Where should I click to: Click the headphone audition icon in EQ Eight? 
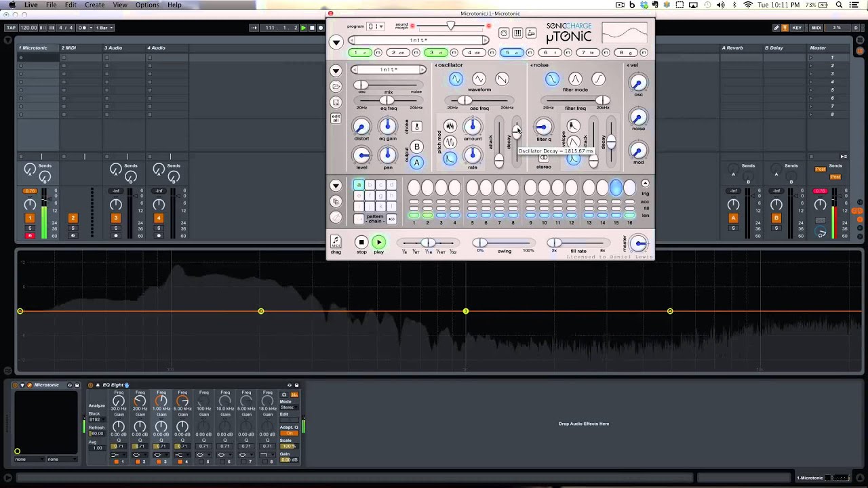(x=284, y=394)
